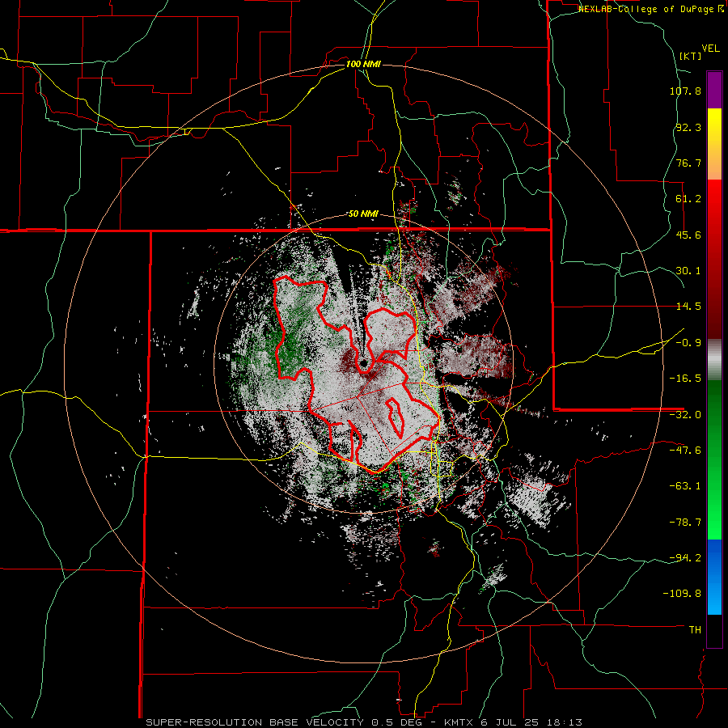The image size is (728, 728).
Task: Pick the purple segment of the color bar
Action: coord(714,90)
